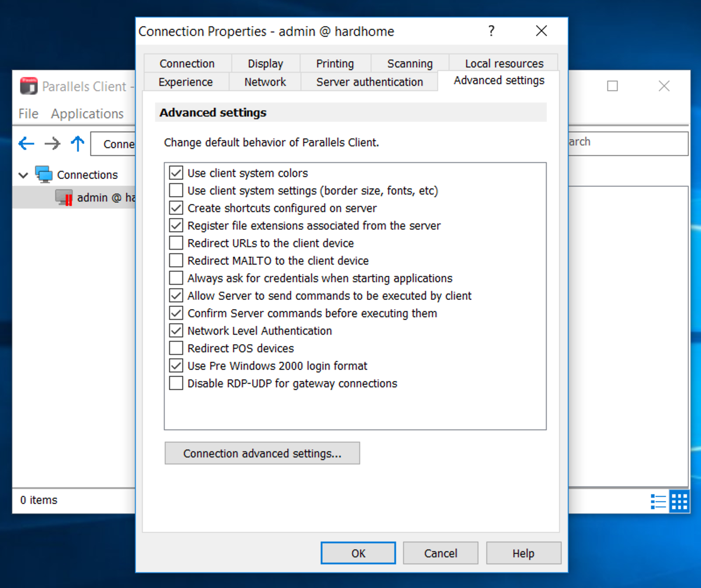Switch to list view icon in status bar
Image resolution: width=701 pixels, height=588 pixels.
pyautogui.click(x=658, y=501)
